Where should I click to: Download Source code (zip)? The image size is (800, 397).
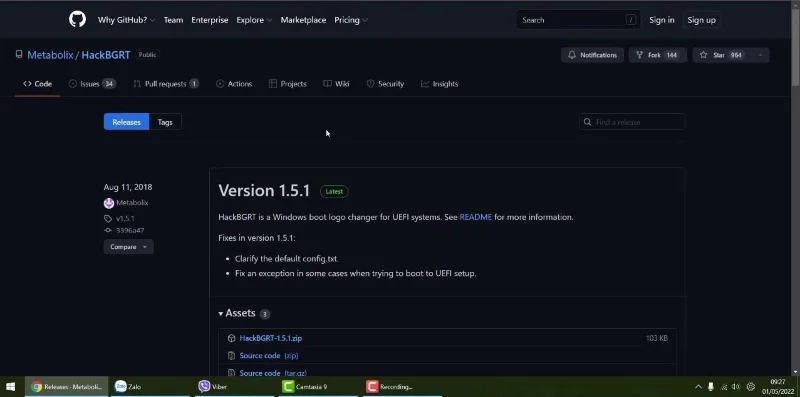[269, 356]
